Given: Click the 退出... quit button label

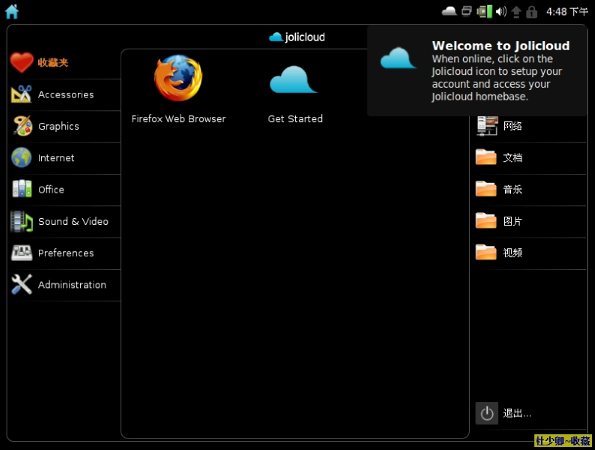Looking at the screenshot, I should click(x=517, y=413).
